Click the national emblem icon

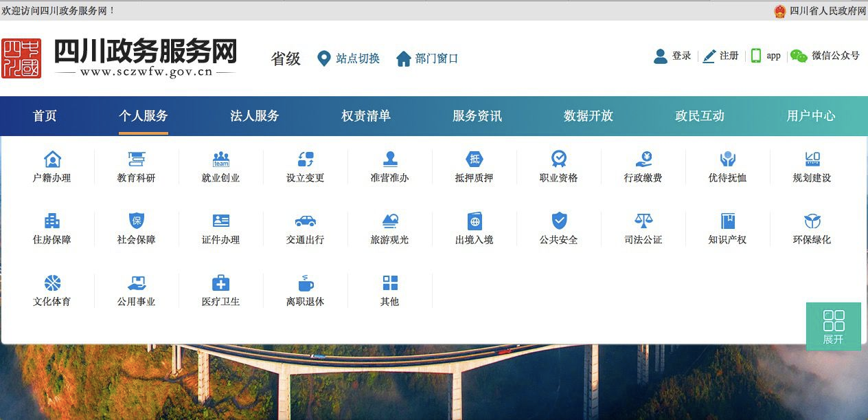pyautogui.click(x=779, y=11)
